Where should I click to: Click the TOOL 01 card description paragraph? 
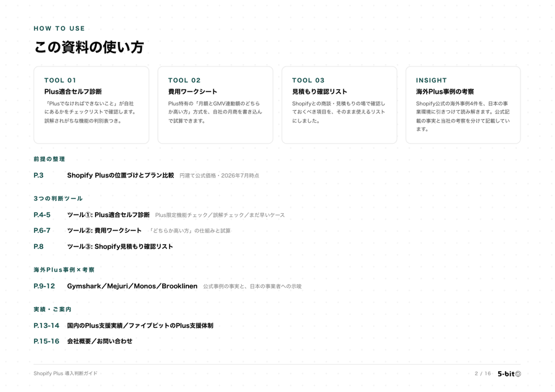[90, 112]
